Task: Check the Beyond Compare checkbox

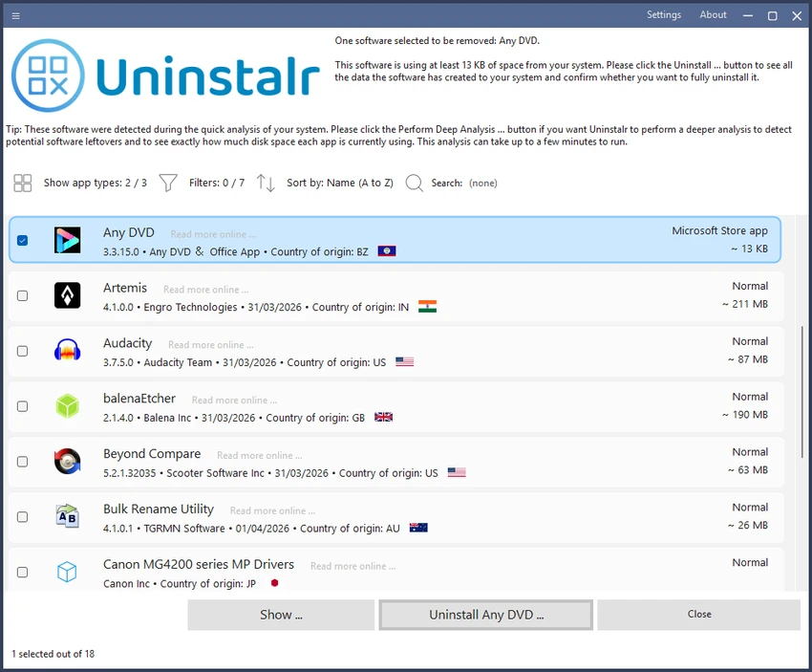Action: pyautogui.click(x=22, y=462)
